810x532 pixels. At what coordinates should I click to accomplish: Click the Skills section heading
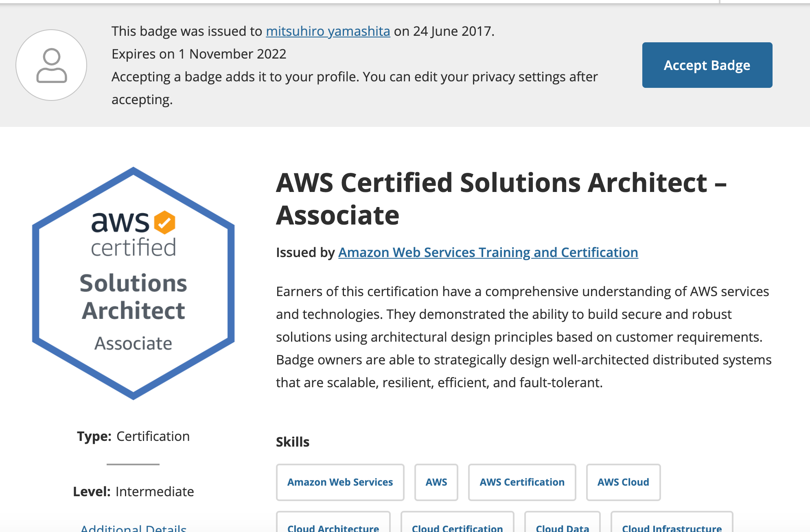(293, 442)
